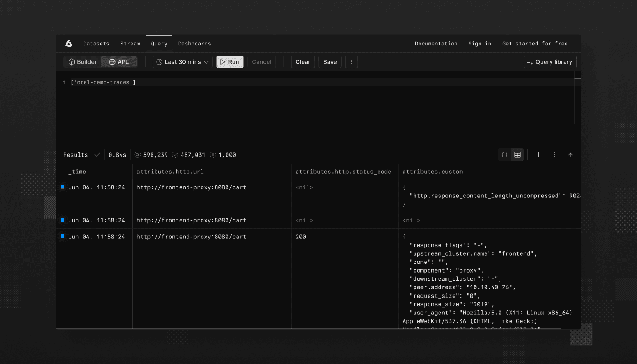Switch results to JSON view
This screenshot has width=637, height=364.
tap(504, 155)
